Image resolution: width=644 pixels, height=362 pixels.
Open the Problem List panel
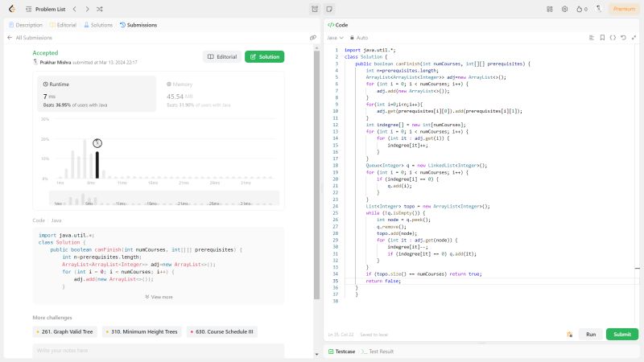[46, 9]
